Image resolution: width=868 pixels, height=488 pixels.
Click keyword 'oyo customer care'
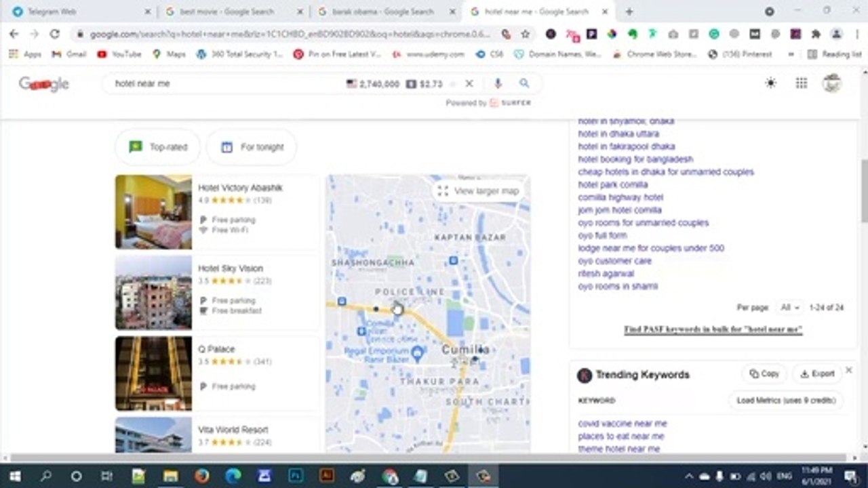click(x=614, y=261)
